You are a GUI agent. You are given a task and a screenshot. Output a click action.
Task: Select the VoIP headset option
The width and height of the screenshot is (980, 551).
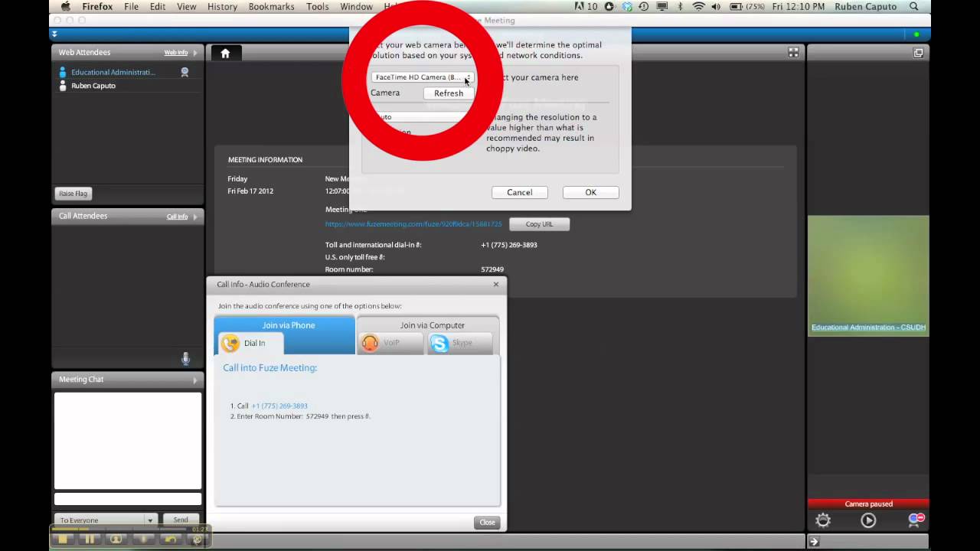coord(391,343)
